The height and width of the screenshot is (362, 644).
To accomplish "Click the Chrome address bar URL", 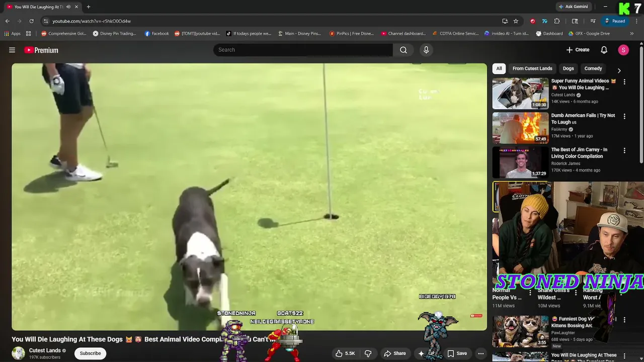I will [x=92, y=21].
